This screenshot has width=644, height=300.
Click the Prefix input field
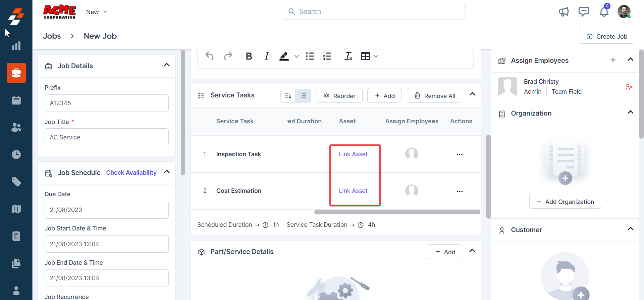(x=107, y=103)
